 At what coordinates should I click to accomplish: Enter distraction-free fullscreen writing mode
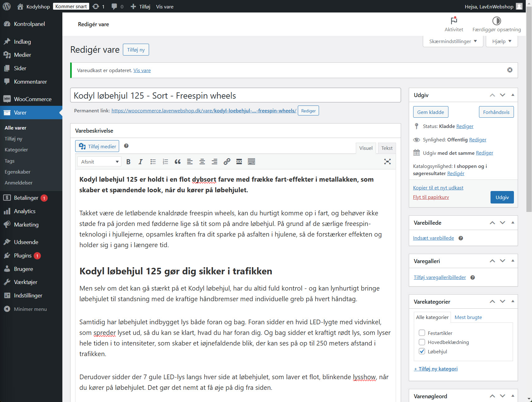[x=387, y=161]
